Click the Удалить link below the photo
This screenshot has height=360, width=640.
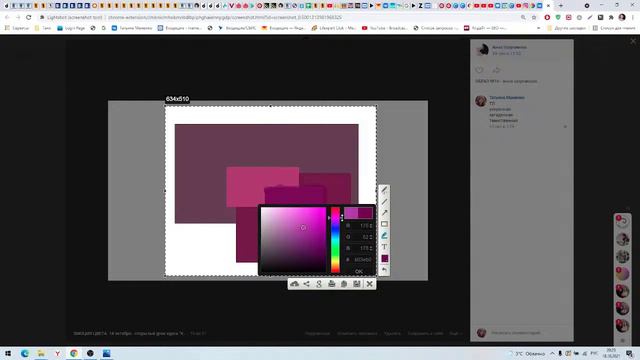pyautogui.click(x=392, y=333)
